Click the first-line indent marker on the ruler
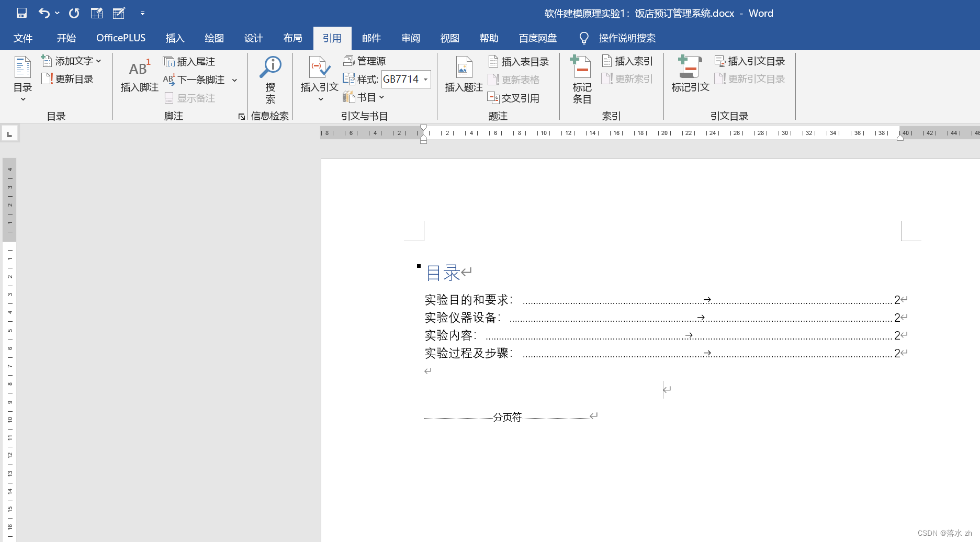This screenshot has height=542, width=980. coord(424,128)
